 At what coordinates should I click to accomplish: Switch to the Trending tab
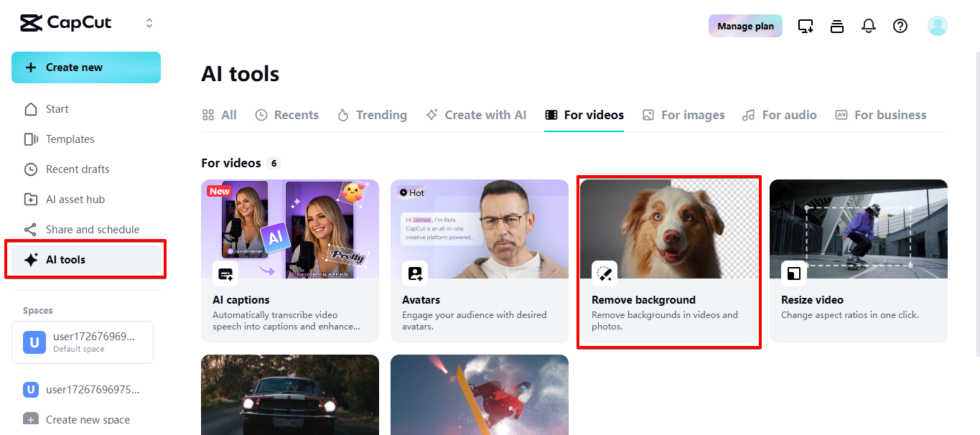372,115
